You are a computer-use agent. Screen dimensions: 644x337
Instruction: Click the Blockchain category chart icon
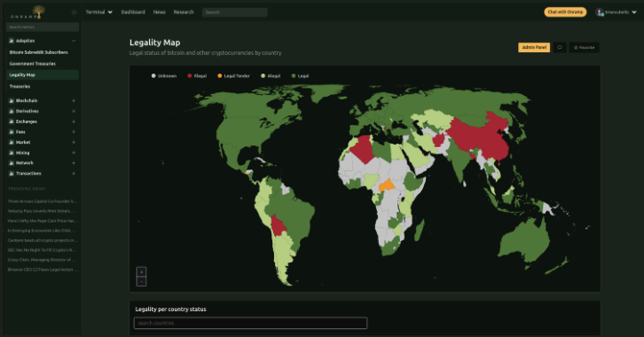tap(12, 100)
